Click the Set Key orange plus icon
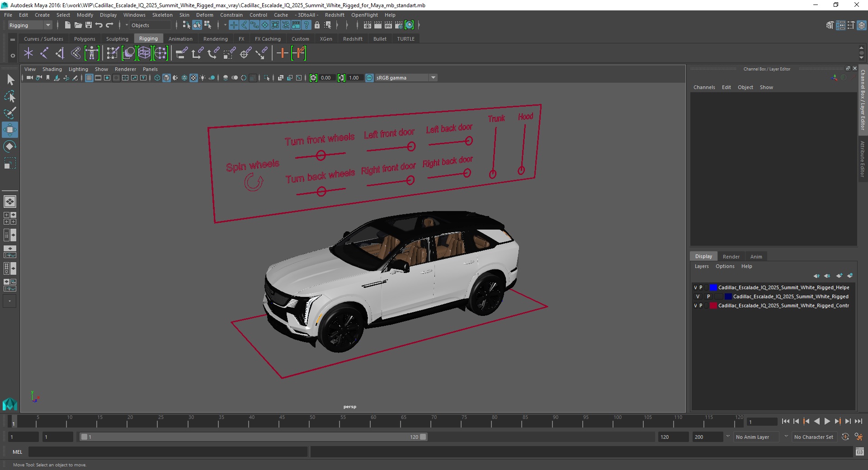868x470 pixels. [282, 53]
